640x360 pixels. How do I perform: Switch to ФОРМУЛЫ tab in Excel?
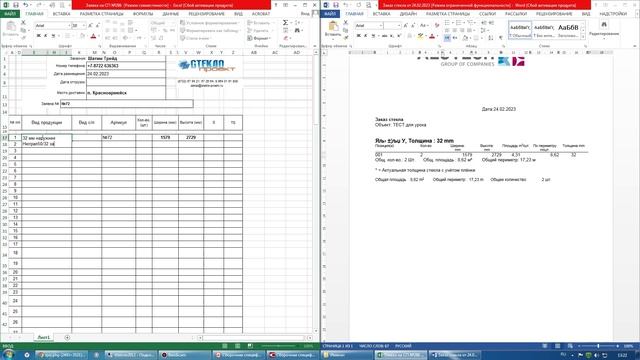click(x=143, y=14)
